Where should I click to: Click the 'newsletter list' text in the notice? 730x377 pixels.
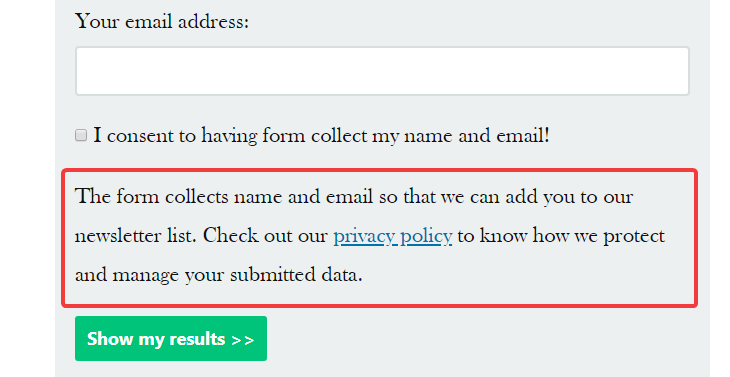point(135,236)
